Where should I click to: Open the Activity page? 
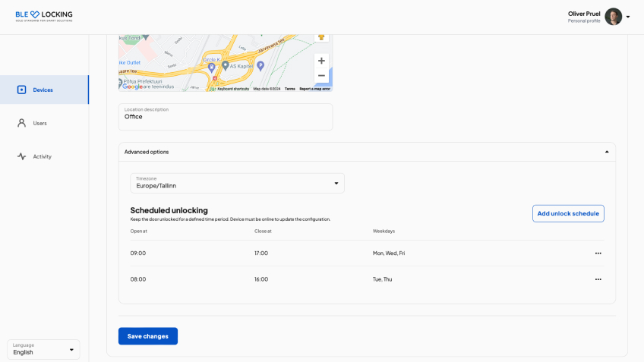[42, 156]
